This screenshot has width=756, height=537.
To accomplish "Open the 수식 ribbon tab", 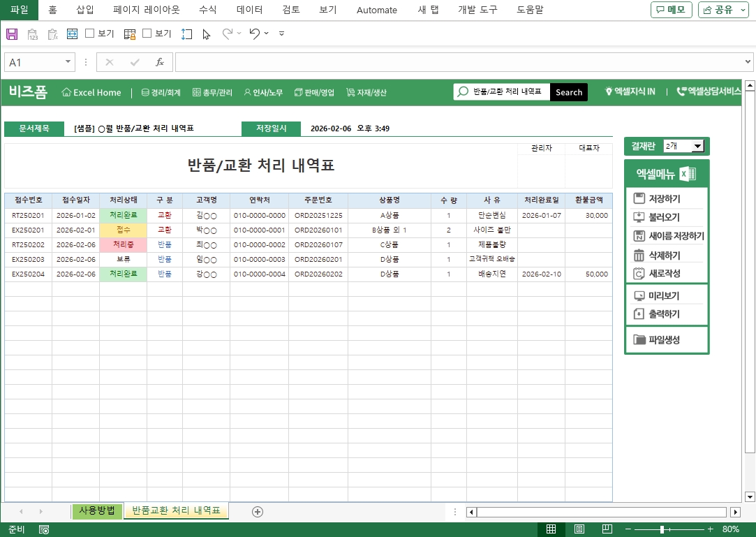I will [x=207, y=10].
